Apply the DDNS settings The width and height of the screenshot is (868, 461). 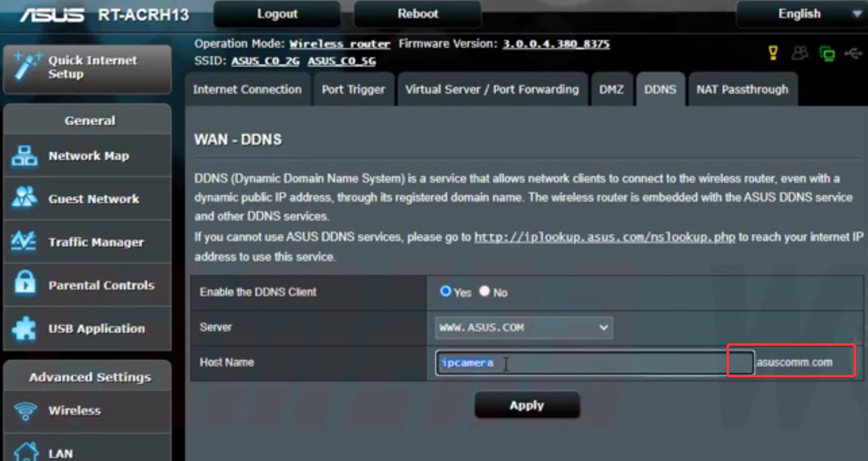(527, 406)
